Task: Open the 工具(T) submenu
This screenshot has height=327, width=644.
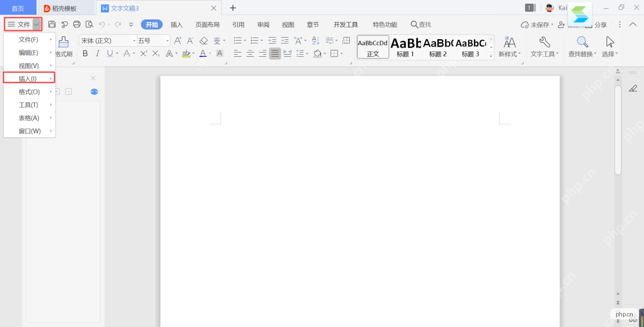Action: pyautogui.click(x=30, y=105)
